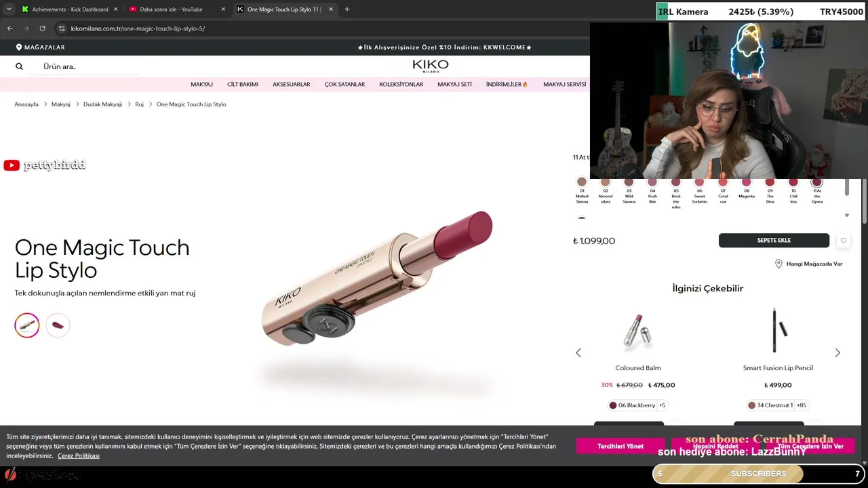
Task: Go to Anasayfa breadcrumb
Action: click(26, 104)
